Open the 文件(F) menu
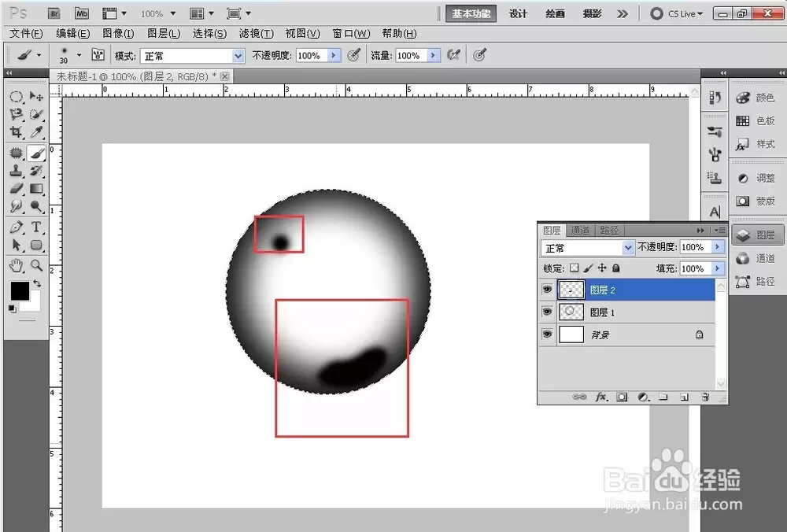Screen dimensions: 787x532 click(x=26, y=33)
